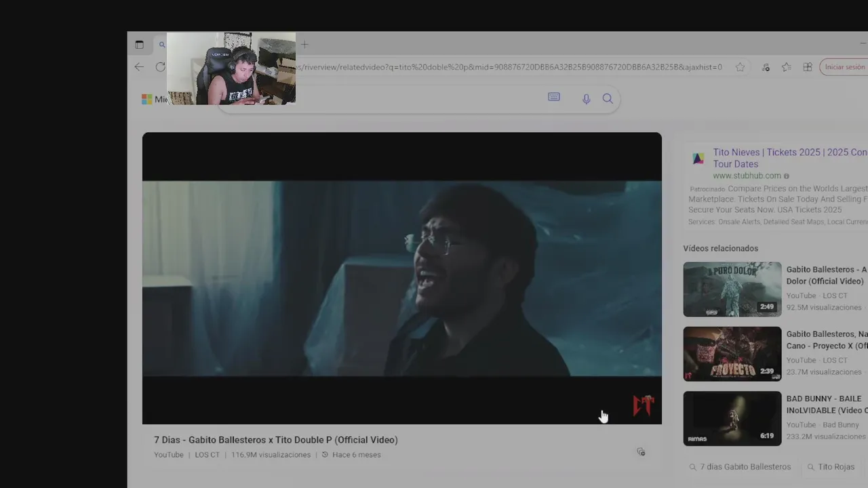Select the Tito Rojas search suggestion
The width and height of the screenshot is (868, 488).
(x=831, y=467)
